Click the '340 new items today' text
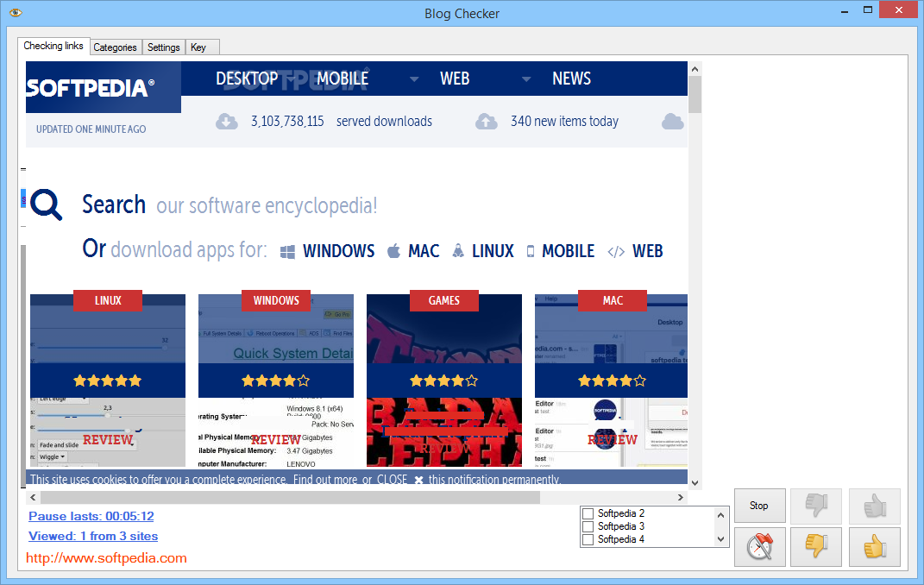This screenshot has height=585, width=924. [564, 122]
